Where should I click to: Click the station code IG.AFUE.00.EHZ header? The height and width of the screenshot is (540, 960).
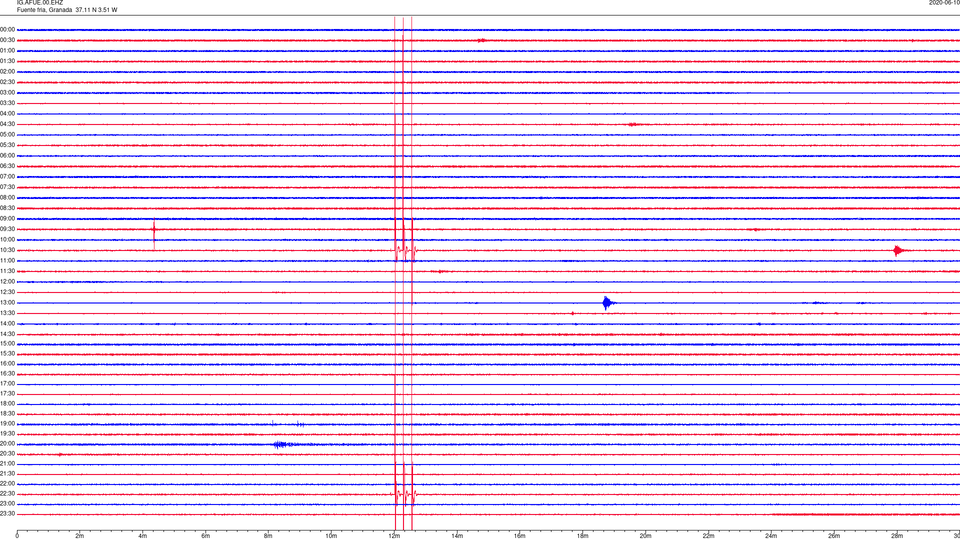pos(40,3)
